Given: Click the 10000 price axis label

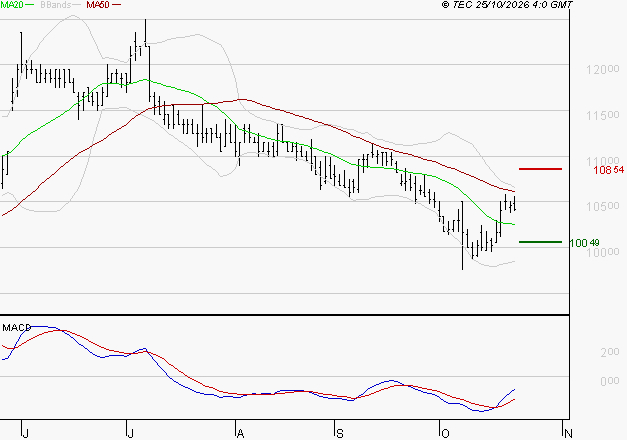Looking at the screenshot, I should point(603,252).
